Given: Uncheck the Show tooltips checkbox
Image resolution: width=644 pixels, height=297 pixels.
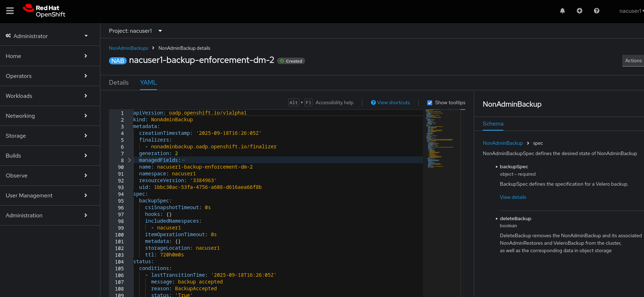Looking at the screenshot, I should (430, 103).
